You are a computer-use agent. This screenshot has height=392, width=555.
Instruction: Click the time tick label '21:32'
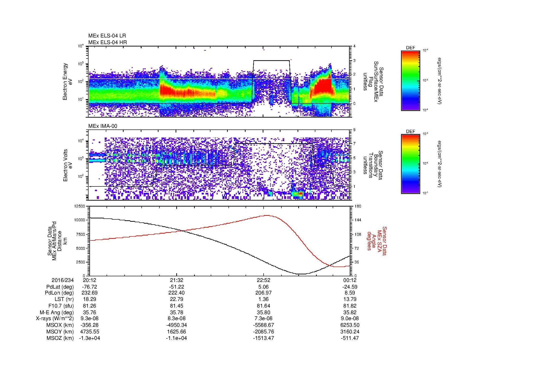(177, 280)
